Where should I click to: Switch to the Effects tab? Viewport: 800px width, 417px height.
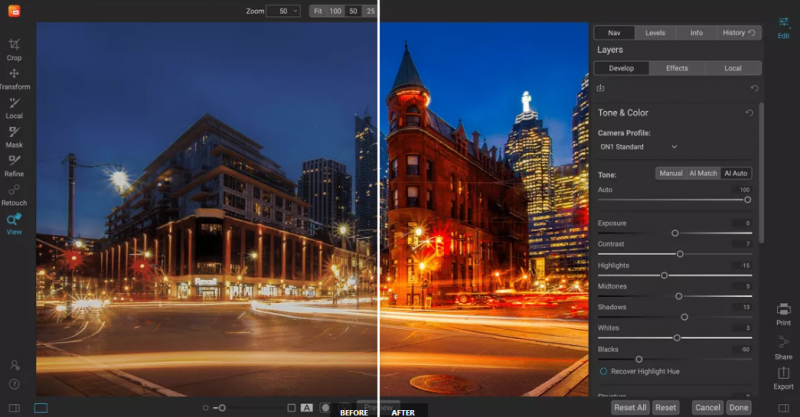(677, 68)
